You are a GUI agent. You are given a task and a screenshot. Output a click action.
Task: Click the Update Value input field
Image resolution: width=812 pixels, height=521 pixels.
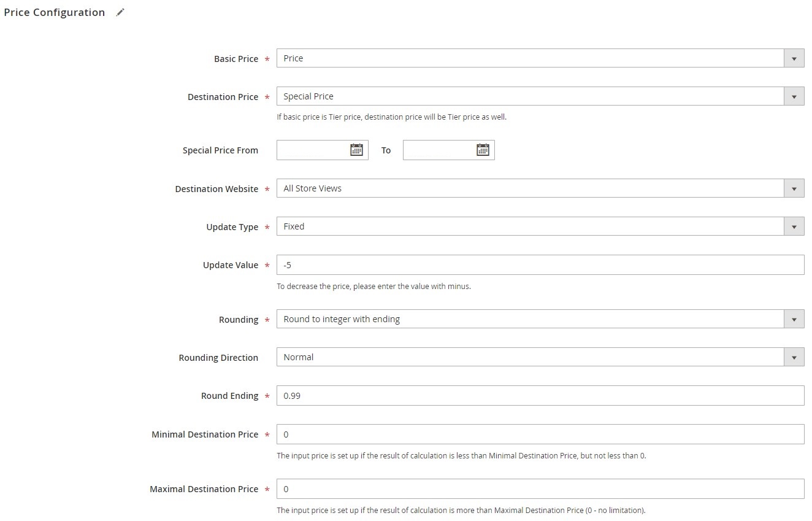(x=540, y=265)
